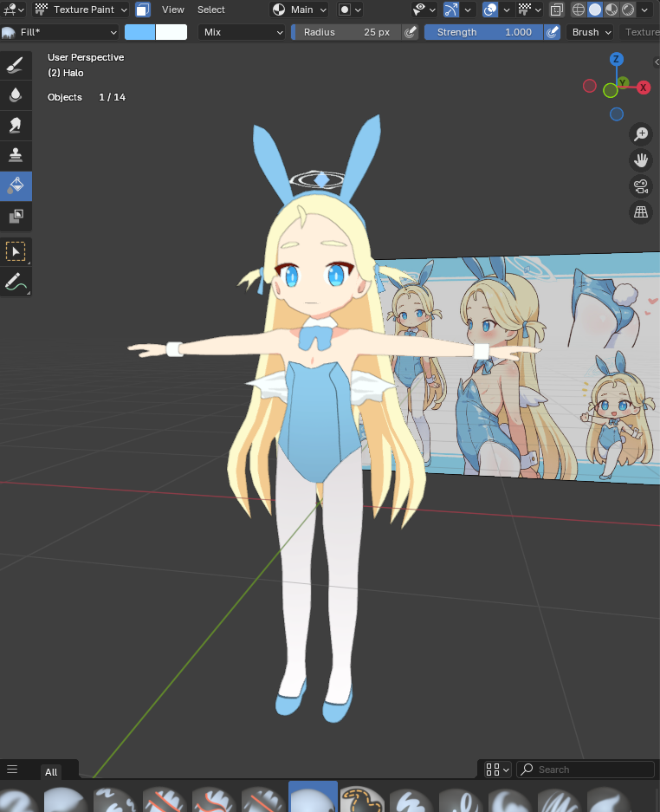Toggle Strength pressure sensitivity pen icon

click(553, 32)
